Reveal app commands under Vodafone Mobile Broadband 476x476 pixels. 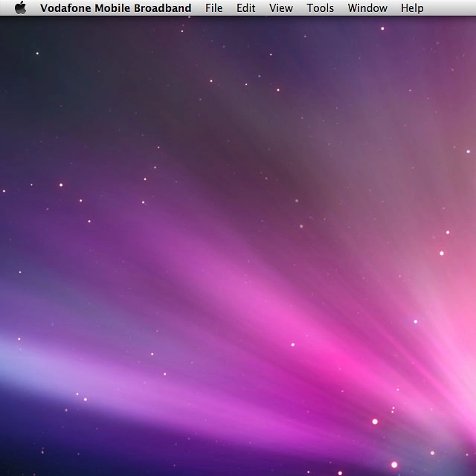(115, 8)
